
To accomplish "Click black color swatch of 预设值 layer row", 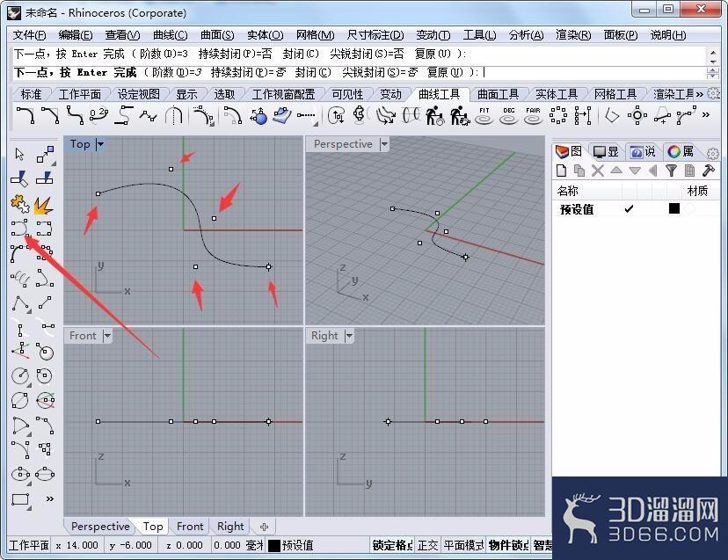I will pyautogui.click(x=674, y=208).
